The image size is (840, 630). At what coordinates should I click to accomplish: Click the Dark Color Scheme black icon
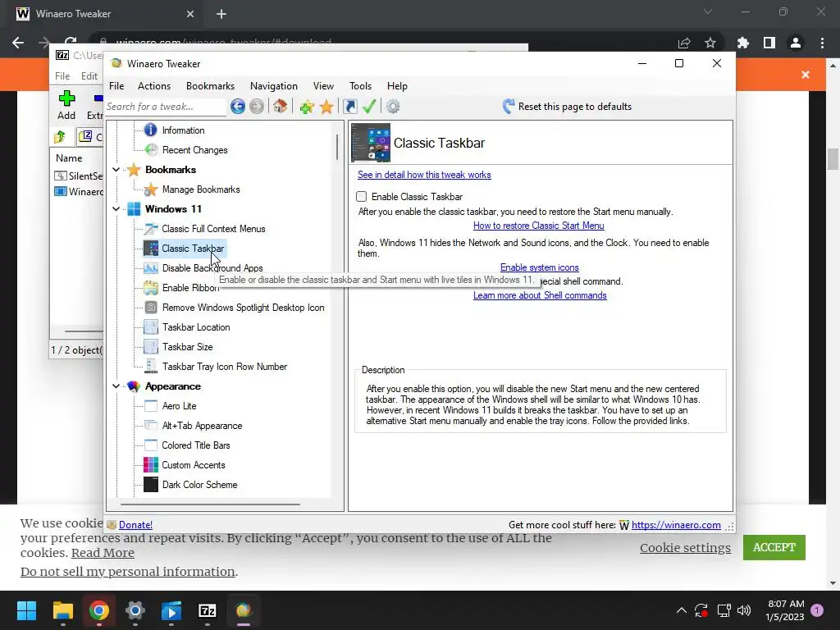[151, 484]
